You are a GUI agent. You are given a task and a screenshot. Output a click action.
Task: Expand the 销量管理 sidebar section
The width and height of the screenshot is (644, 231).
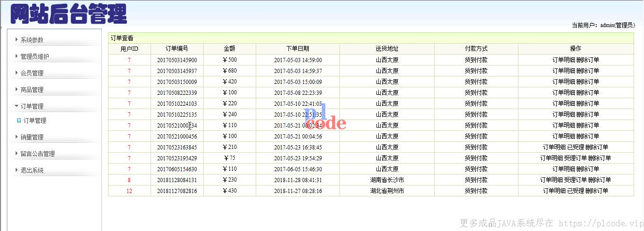pos(32,137)
